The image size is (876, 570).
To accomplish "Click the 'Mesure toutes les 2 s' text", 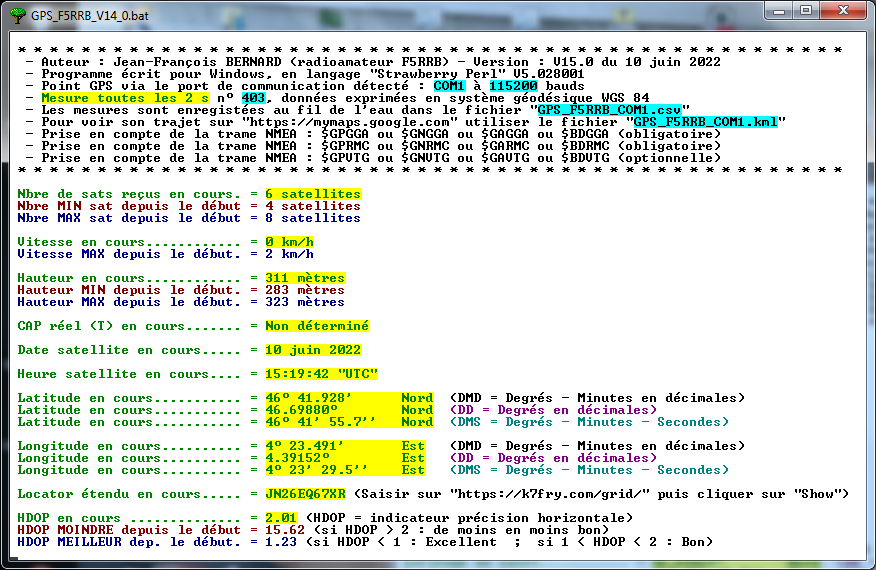I will coord(125,98).
